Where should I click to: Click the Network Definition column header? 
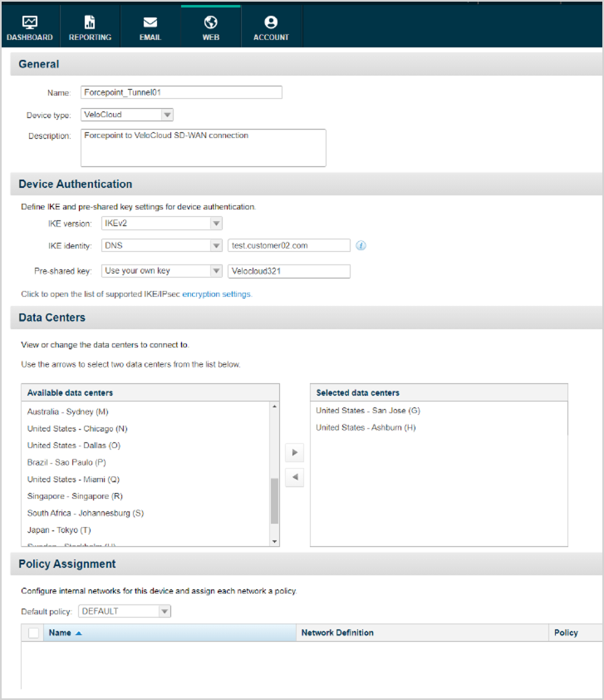(337, 633)
